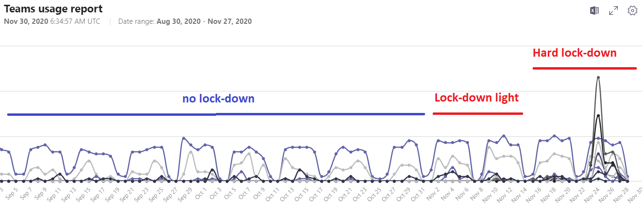Image resolution: width=644 pixels, height=213 pixels.
Task: Click the "Hard lock-down" annotation text
Action: pos(575,53)
